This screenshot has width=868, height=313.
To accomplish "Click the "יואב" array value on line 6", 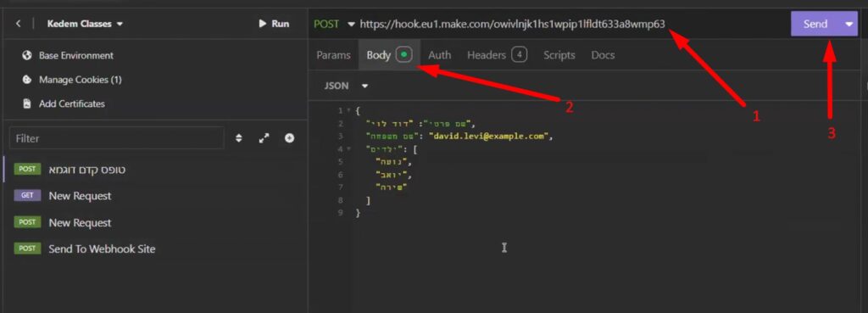I will (392, 175).
